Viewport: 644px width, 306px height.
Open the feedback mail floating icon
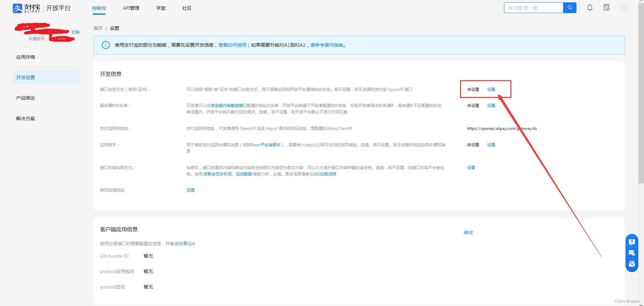click(632, 264)
